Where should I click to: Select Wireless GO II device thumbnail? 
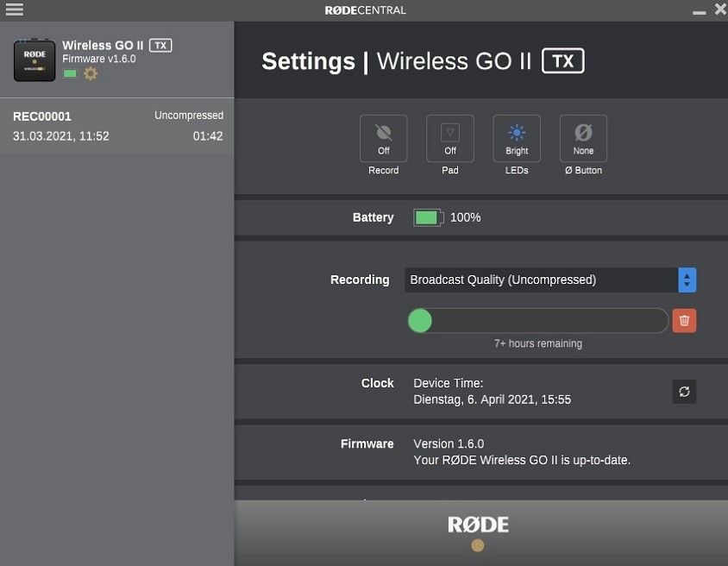pyautogui.click(x=35, y=60)
